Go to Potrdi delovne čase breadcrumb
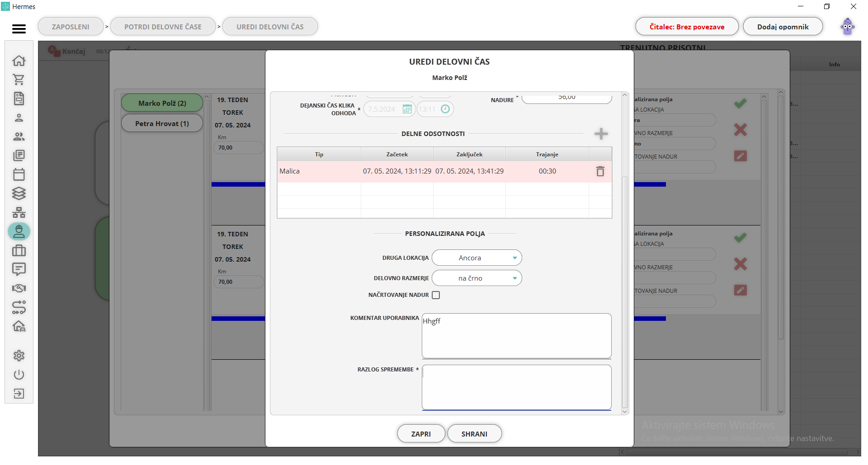The width and height of the screenshot is (868, 465). pos(163,27)
